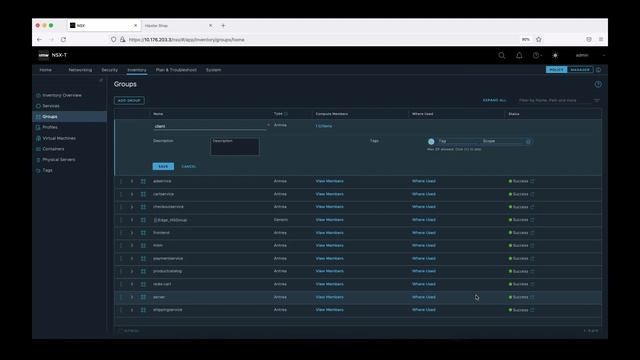Image resolution: width=640 pixels, height=360 pixels.
Task: Expand the productcatalog row
Action: [x=132, y=271]
